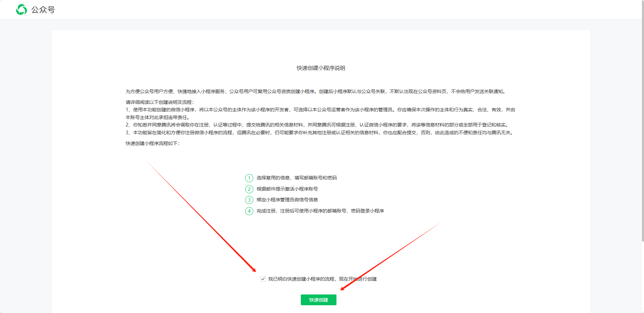Screen dimensions: 644x313
Task: Select the 绑定小程序管理员微信号信息 step text
Action: click(286, 200)
